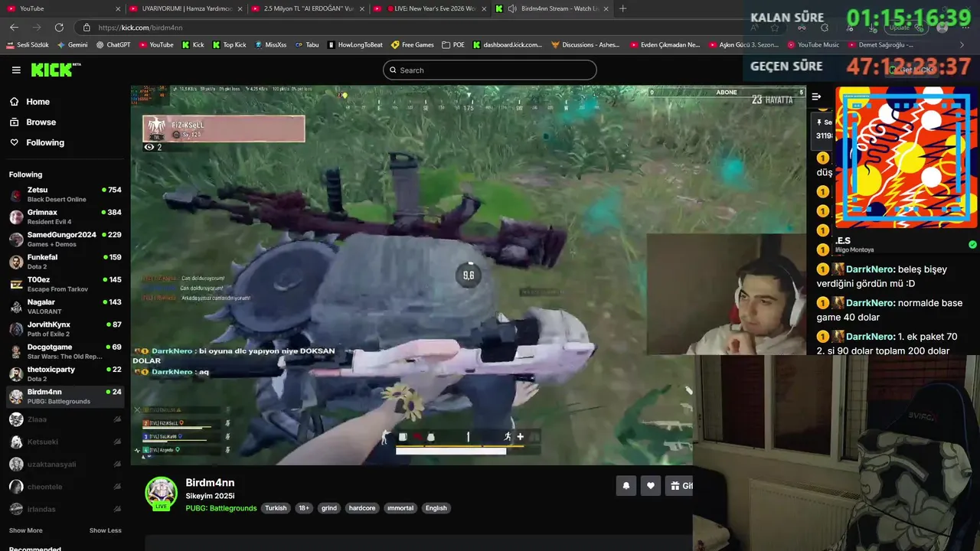Collapse Following list with Show Less
The height and width of the screenshot is (551, 980).
click(105, 530)
